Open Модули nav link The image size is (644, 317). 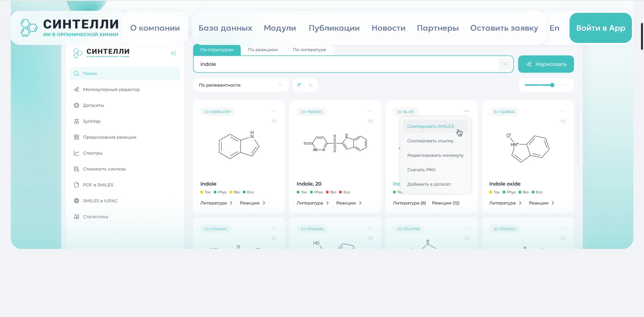click(x=280, y=28)
